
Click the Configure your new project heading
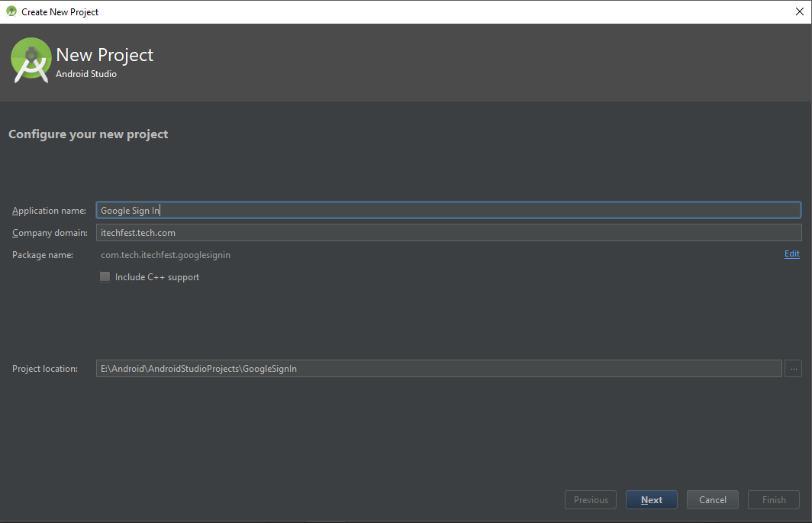pyautogui.click(x=88, y=134)
